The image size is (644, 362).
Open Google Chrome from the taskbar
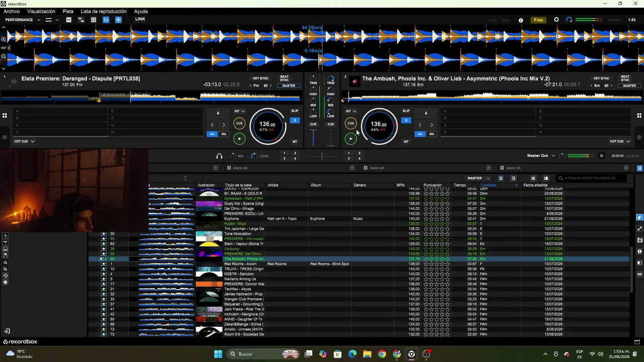(x=382, y=354)
